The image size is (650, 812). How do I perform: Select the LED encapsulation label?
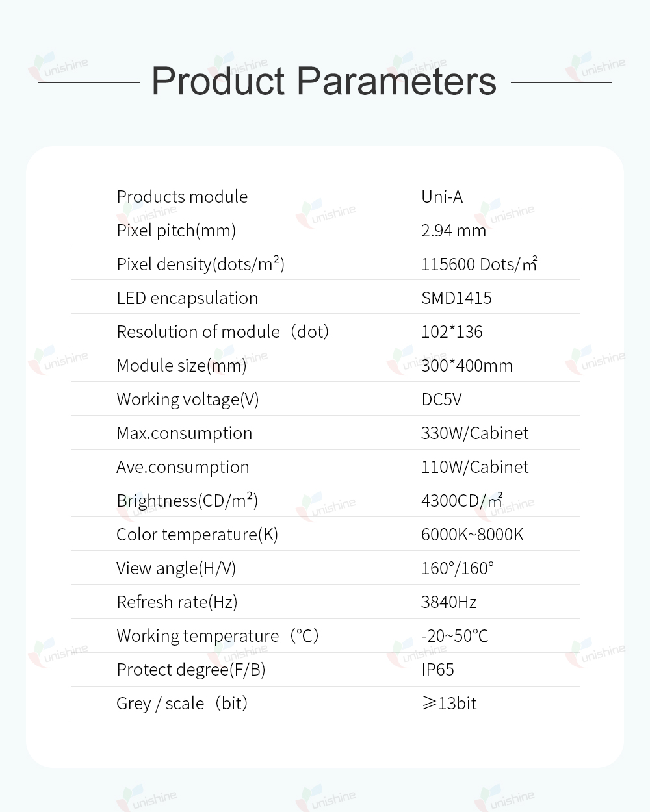coord(187,298)
